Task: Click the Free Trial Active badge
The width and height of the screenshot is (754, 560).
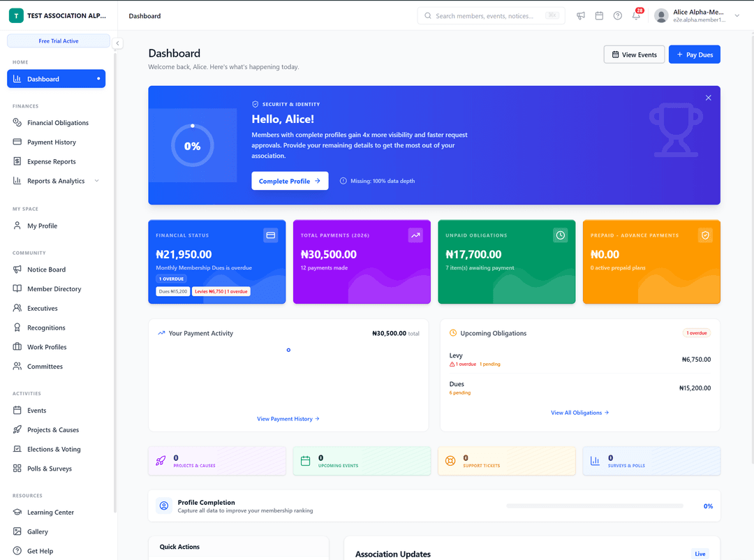Action: pos(59,41)
